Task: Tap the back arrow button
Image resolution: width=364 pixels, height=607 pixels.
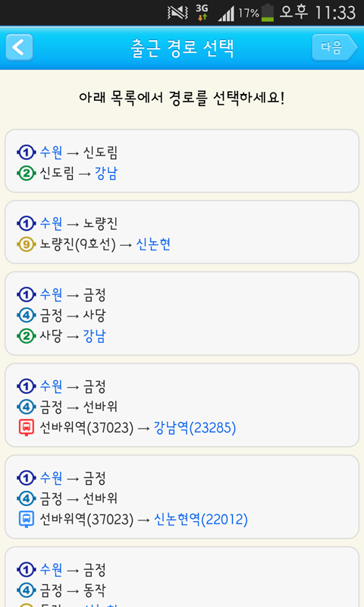Action: (19, 48)
